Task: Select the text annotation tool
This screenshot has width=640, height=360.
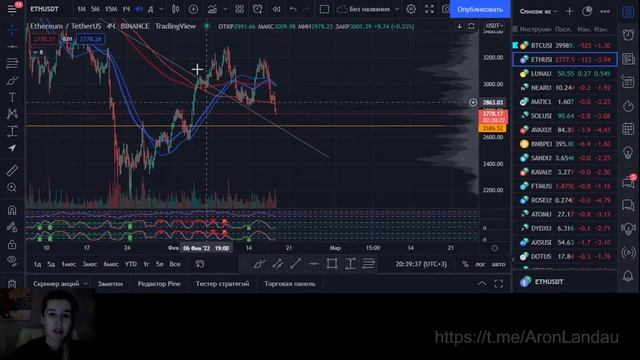Action: pos(12,97)
